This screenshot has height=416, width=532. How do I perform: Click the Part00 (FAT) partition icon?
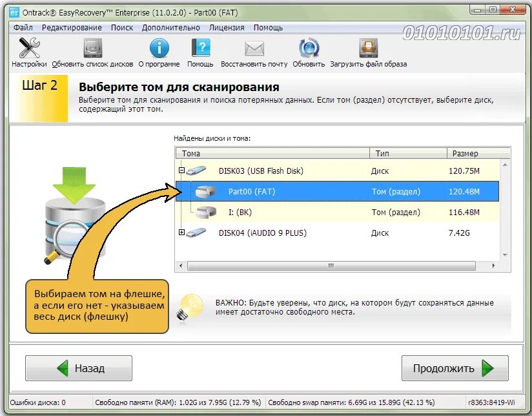click(x=205, y=192)
